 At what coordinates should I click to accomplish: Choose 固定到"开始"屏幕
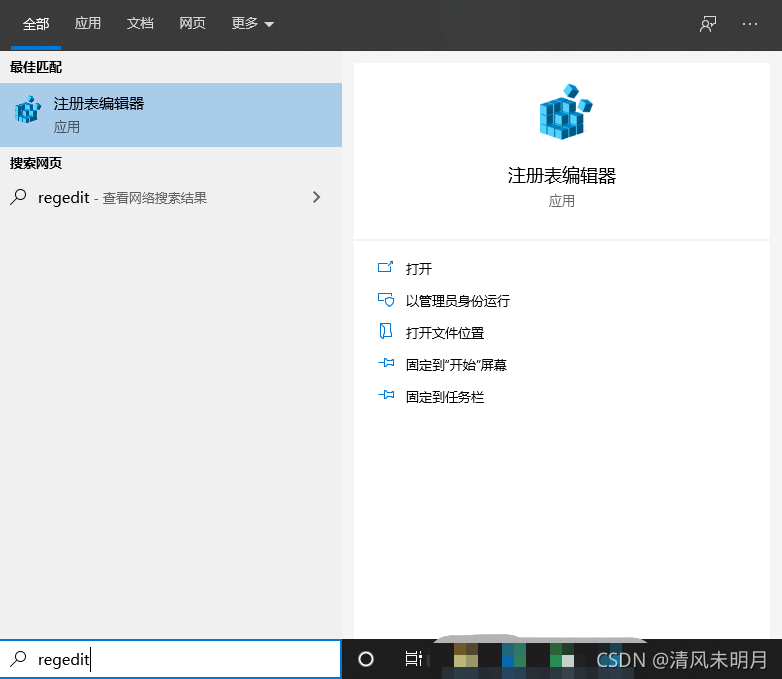[x=456, y=365]
